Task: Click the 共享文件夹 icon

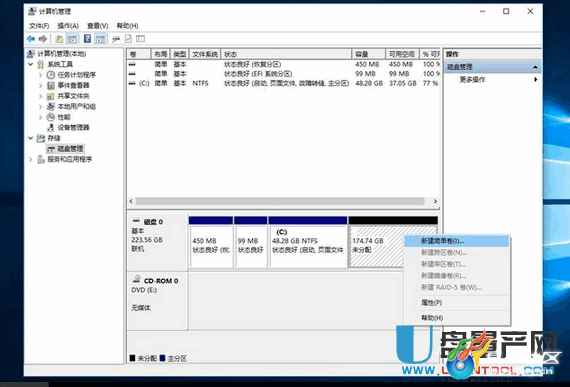Action: tap(51, 96)
